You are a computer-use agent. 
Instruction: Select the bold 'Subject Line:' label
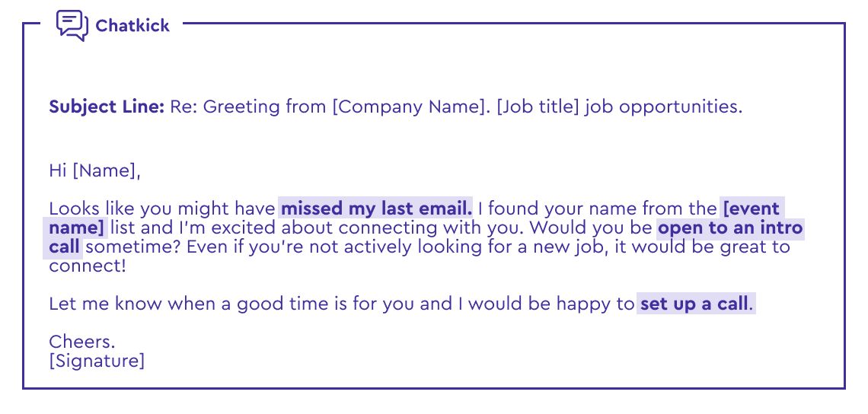click(107, 107)
